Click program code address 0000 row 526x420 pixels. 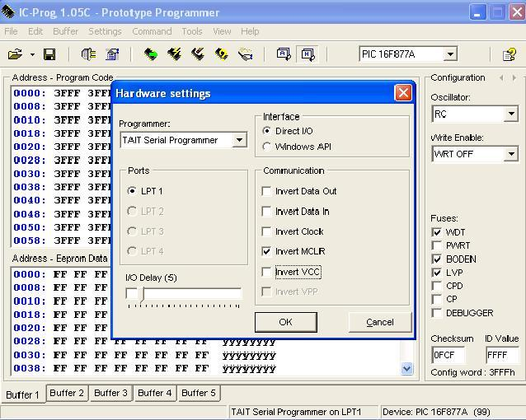(62, 93)
